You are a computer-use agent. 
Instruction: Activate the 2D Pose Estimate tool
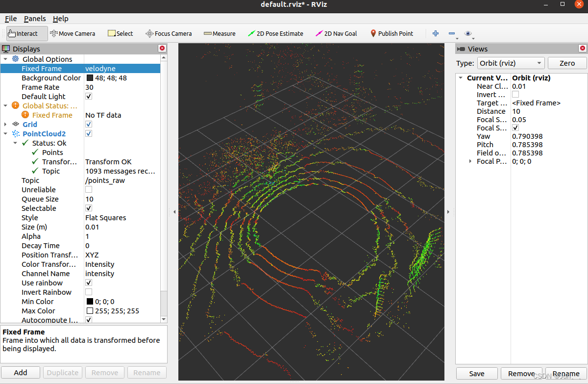click(x=275, y=33)
